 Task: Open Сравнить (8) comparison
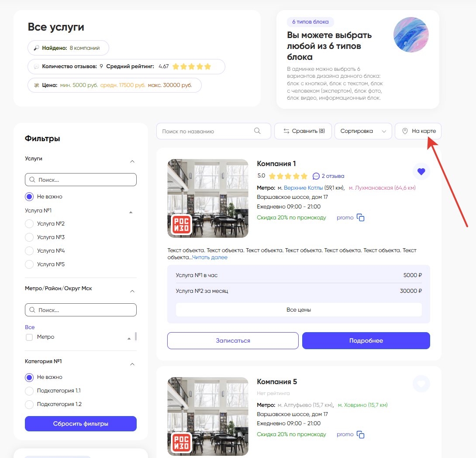click(x=303, y=131)
